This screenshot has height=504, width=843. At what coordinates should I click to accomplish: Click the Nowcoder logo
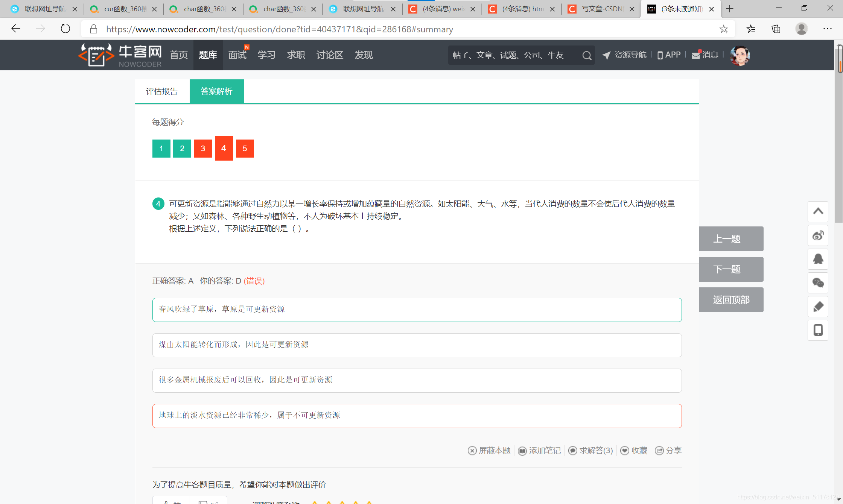coord(120,55)
